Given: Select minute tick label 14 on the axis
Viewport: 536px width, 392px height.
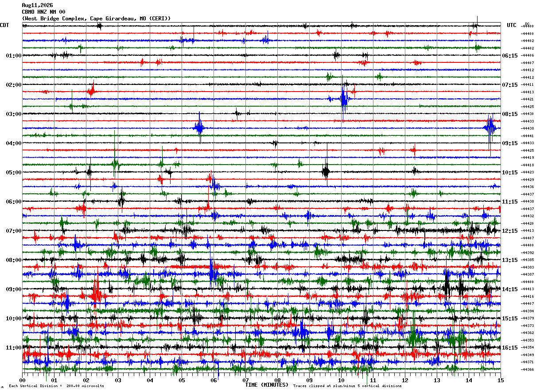Looking at the screenshot, I should point(469,380).
